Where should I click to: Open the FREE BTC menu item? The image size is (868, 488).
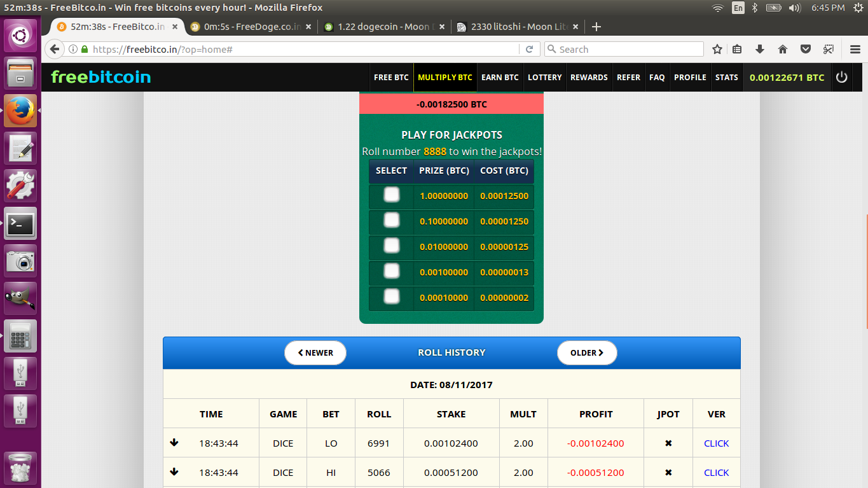coord(391,78)
